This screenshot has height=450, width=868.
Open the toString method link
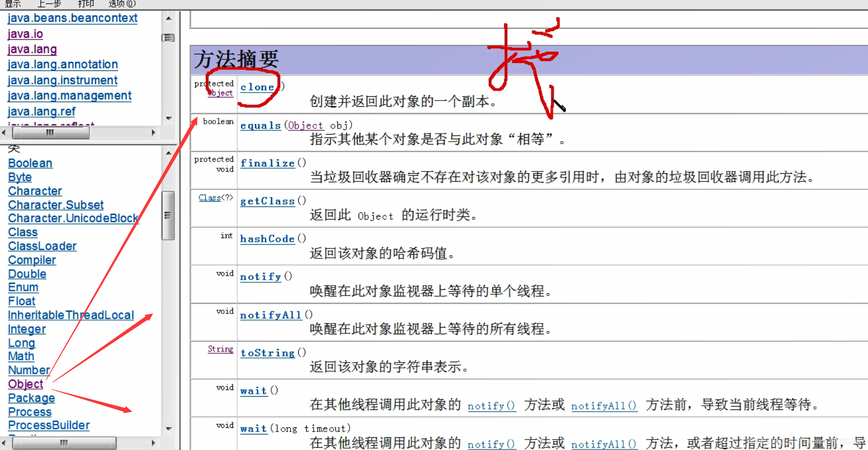(267, 353)
